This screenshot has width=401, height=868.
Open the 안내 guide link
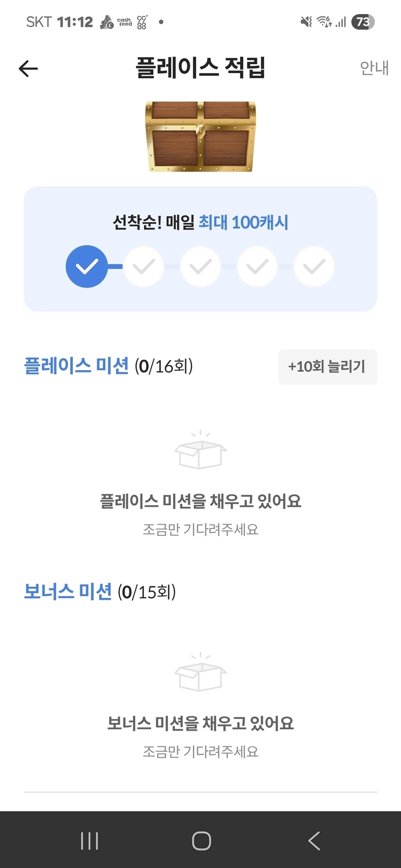pos(374,68)
